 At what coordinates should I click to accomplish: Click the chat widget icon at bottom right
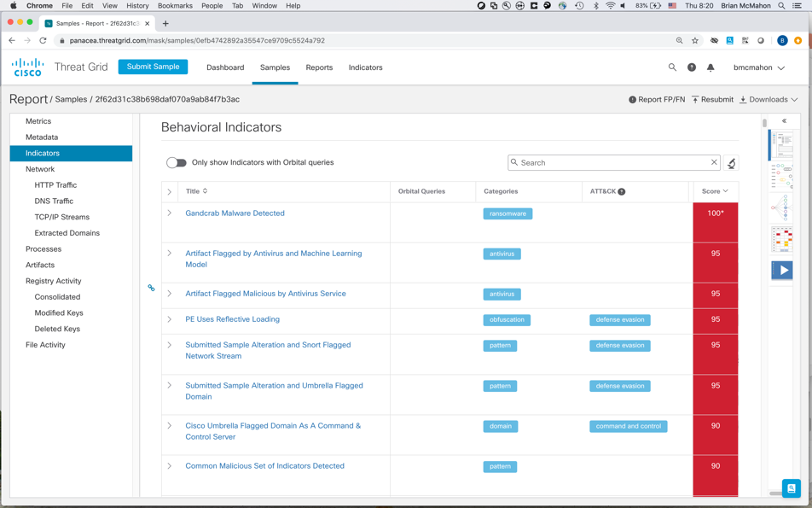pyautogui.click(x=791, y=488)
